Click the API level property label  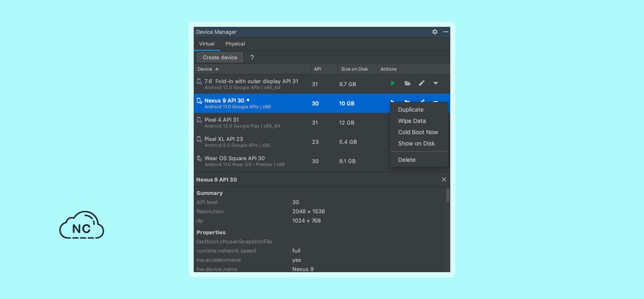[x=207, y=202]
